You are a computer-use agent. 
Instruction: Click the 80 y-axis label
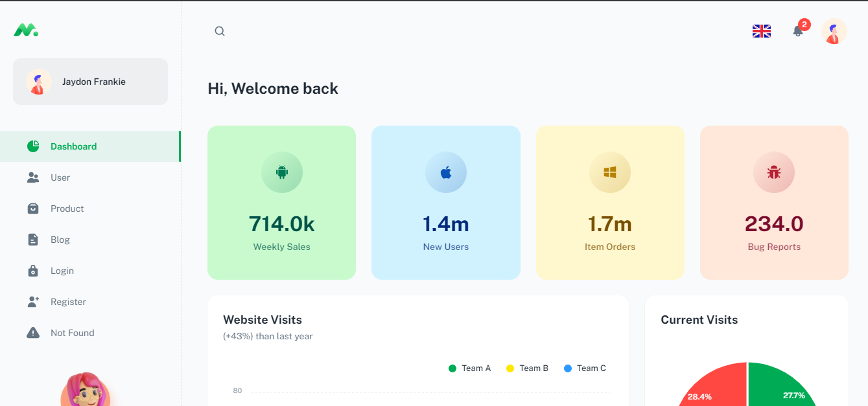click(x=237, y=390)
